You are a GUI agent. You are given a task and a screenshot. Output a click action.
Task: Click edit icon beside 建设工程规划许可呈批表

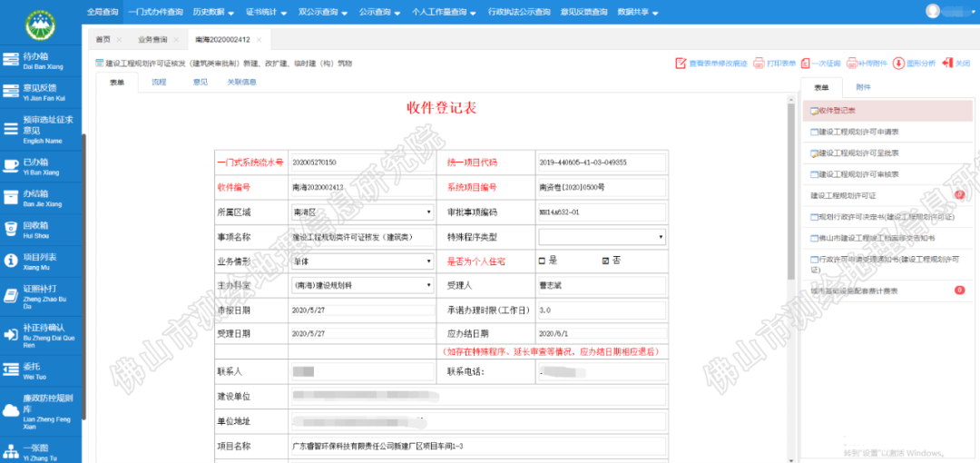(x=814, y=153)
